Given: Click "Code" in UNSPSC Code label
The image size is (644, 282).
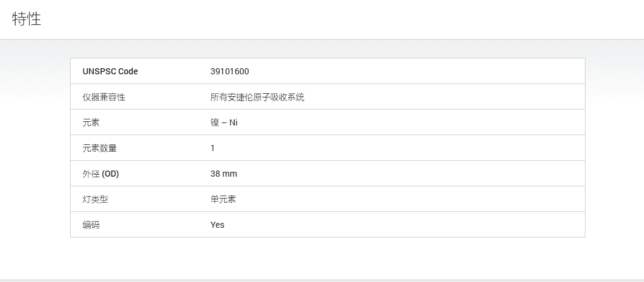Looking at the screenshot, I should click(x=128, y=71).
